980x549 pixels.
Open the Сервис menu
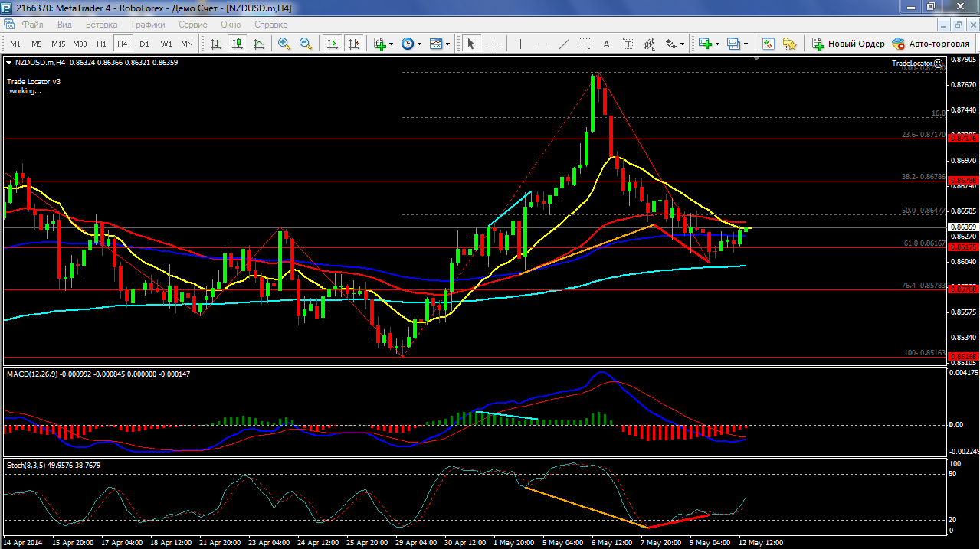coord(192,25)
